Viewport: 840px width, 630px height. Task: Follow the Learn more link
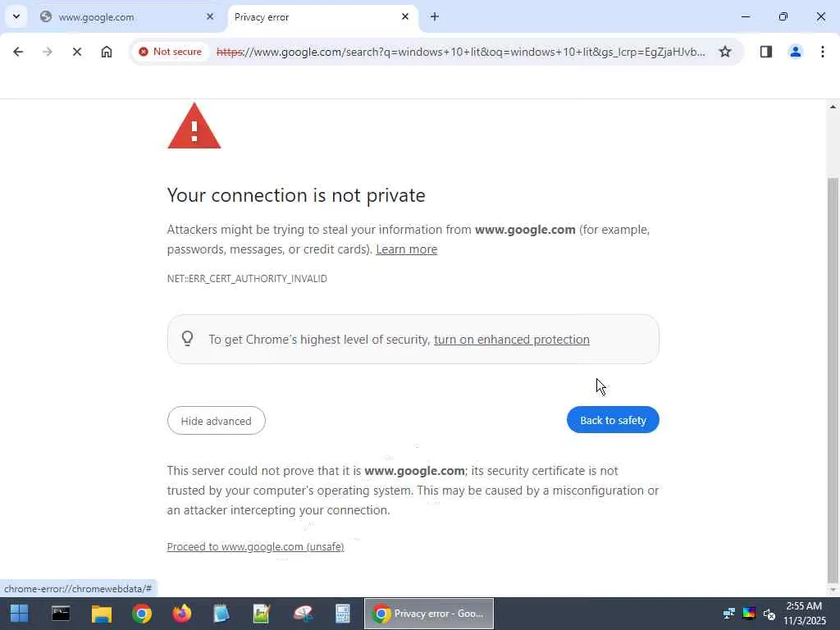[x=406, y=249]
